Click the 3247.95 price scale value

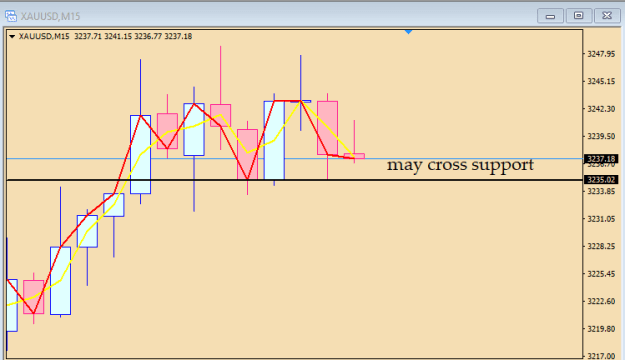pos(601,54)
